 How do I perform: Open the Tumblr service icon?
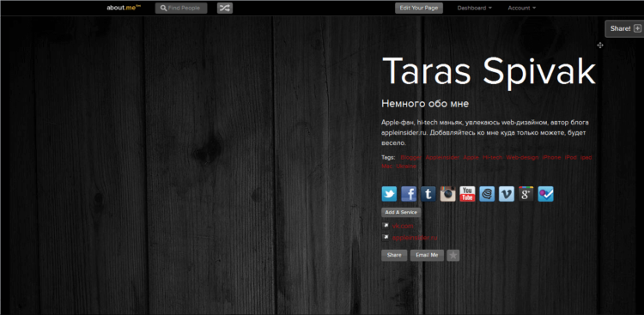pos(428,194)
